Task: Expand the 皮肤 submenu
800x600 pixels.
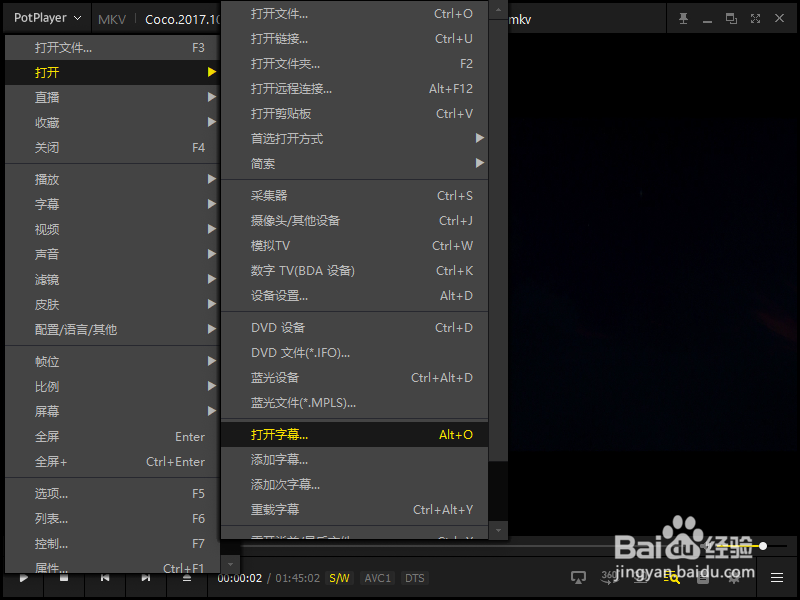Action: click(112, 304)
